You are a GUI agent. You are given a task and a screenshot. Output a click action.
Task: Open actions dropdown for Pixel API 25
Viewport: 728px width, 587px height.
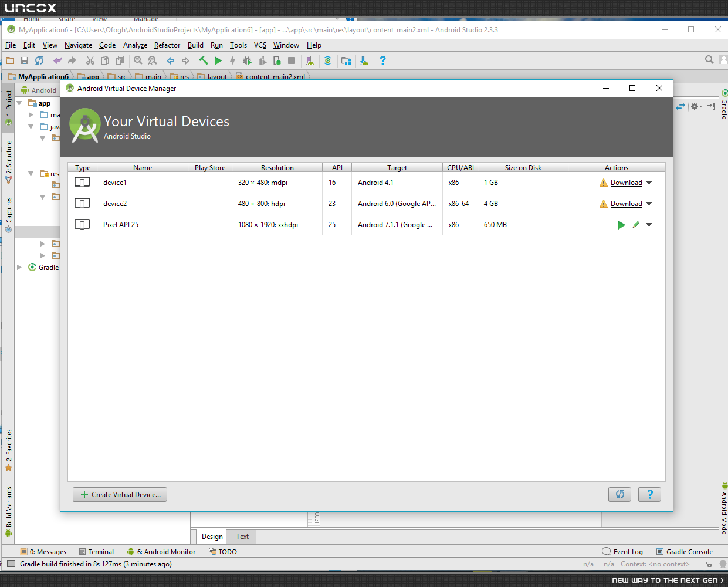649,225
